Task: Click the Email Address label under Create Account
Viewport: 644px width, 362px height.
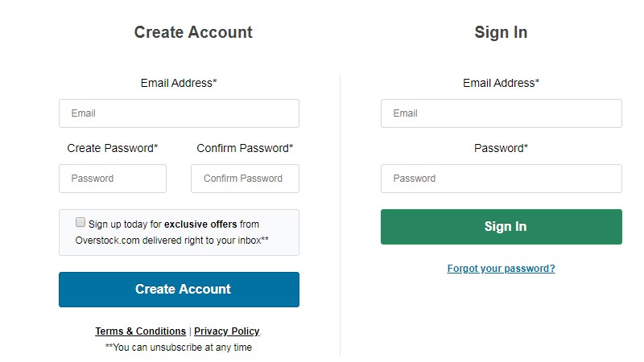Action: pyautogui.click(x=179, y=83)
